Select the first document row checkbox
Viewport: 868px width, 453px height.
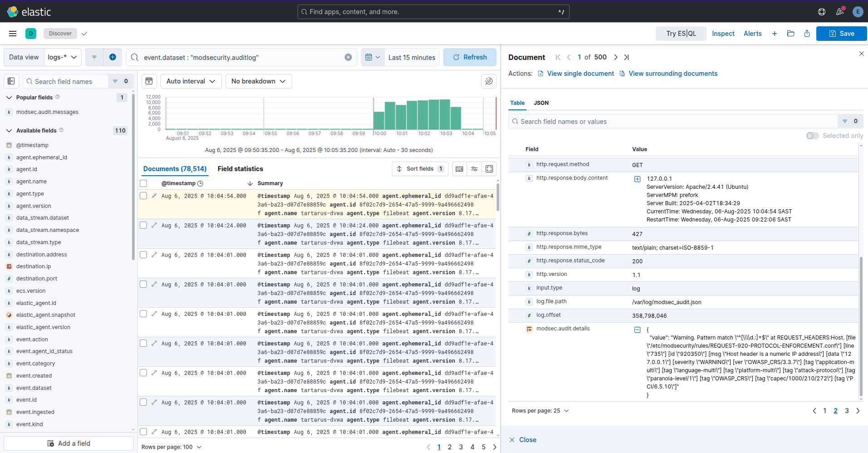(144, 196)
